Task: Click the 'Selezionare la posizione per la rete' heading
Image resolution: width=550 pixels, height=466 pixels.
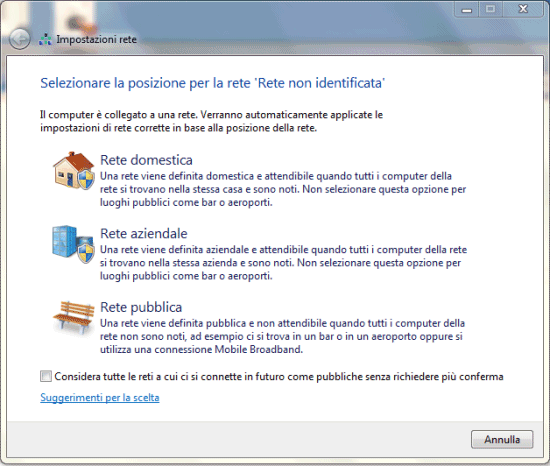Action: 213,83
